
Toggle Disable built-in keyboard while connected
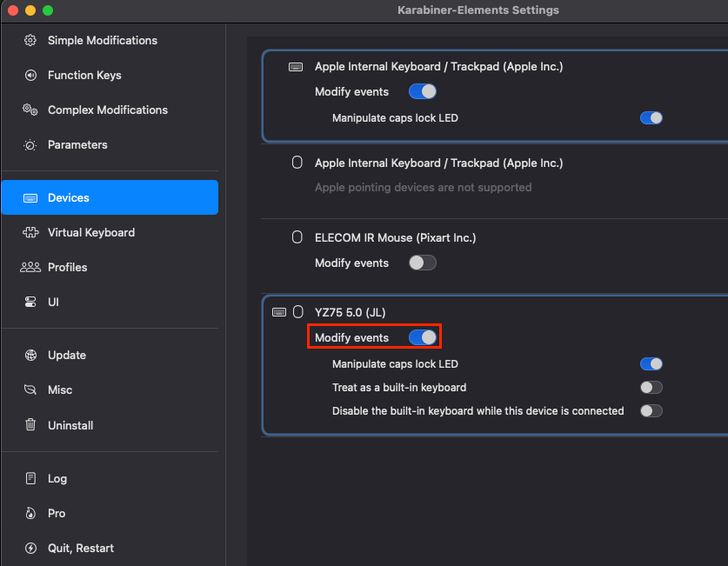point(651,410)
